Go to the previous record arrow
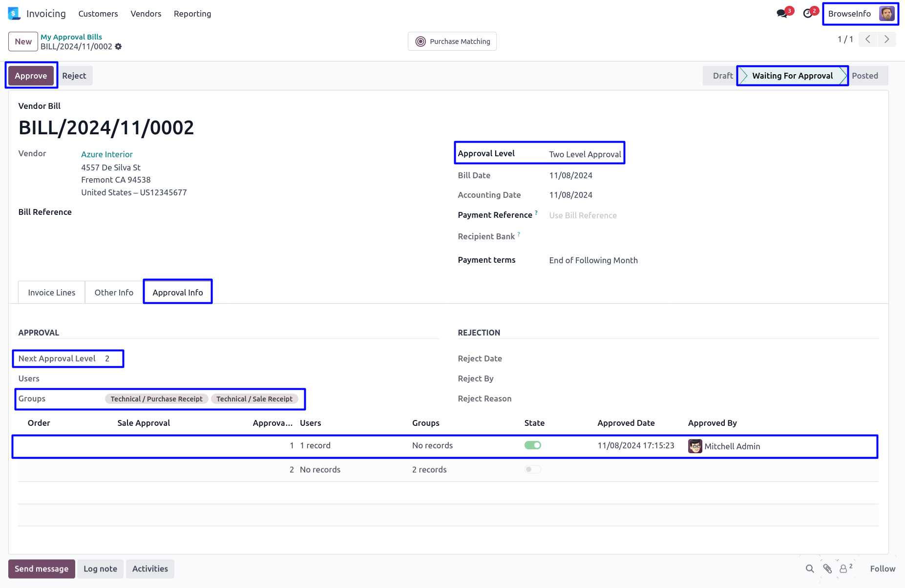905x588 pixels. pos(868,40)
